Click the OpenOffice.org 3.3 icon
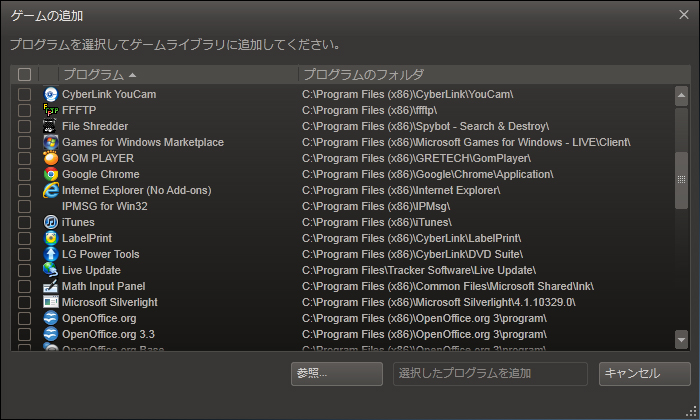 coord(50,334)
